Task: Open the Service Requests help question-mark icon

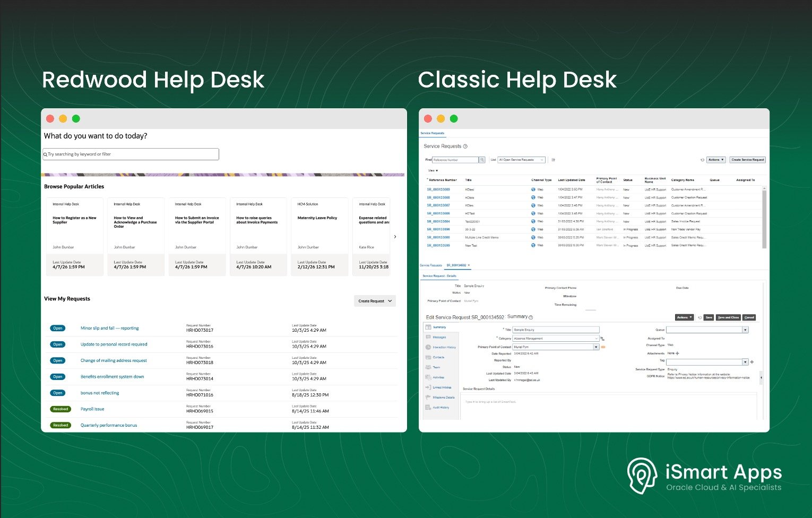Action: [465, 146]
